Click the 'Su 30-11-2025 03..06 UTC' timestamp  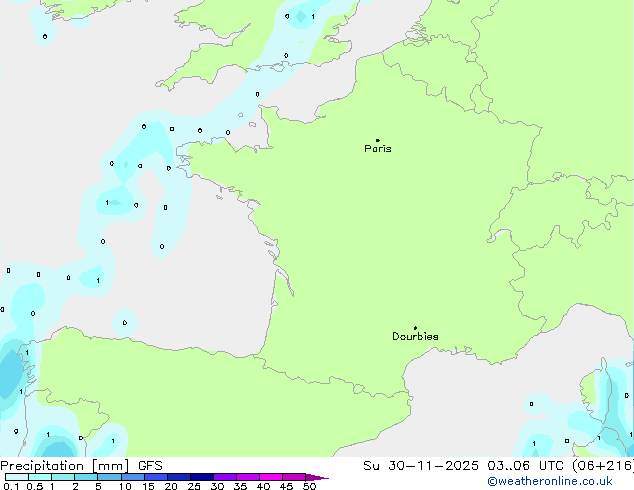point(466,466)
